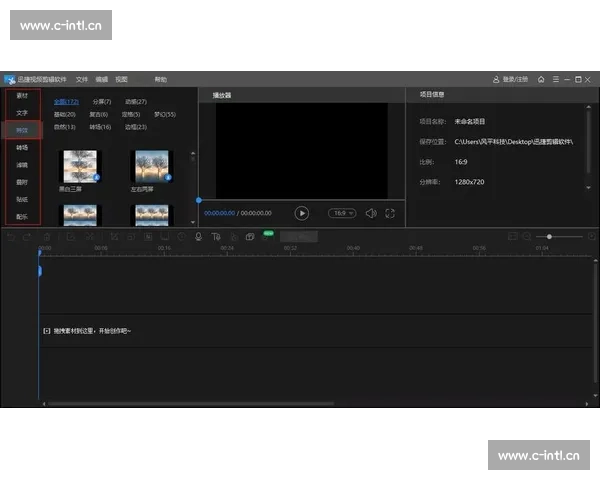This screenshot has height=480, width=600.
Task: Open the 帮助 menu
Action: [161, 79]
